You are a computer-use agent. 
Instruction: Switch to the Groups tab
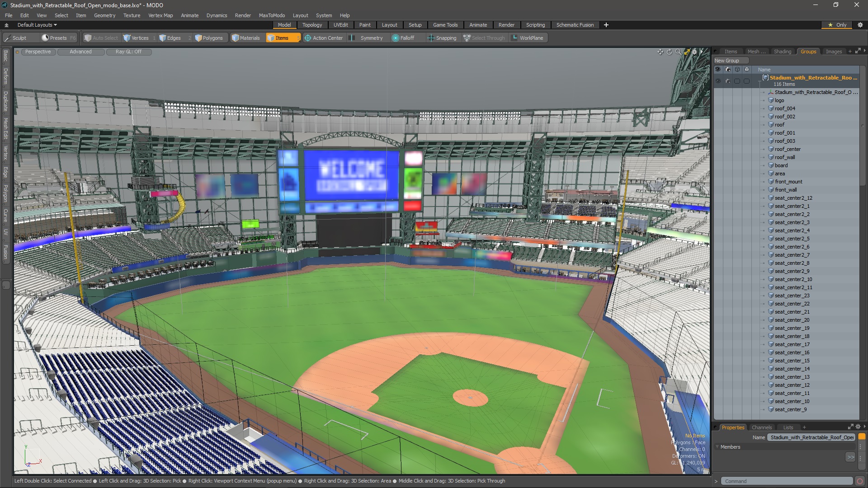(x=809, y=51)
